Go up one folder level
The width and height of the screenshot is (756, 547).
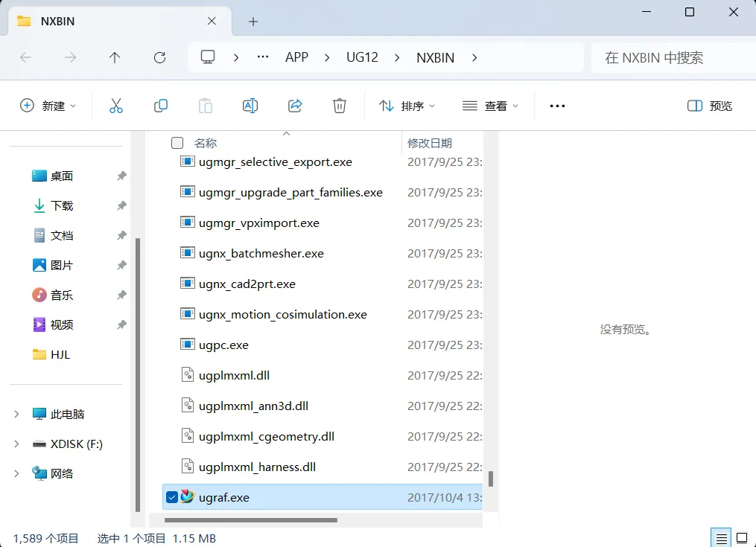[115, 58]
